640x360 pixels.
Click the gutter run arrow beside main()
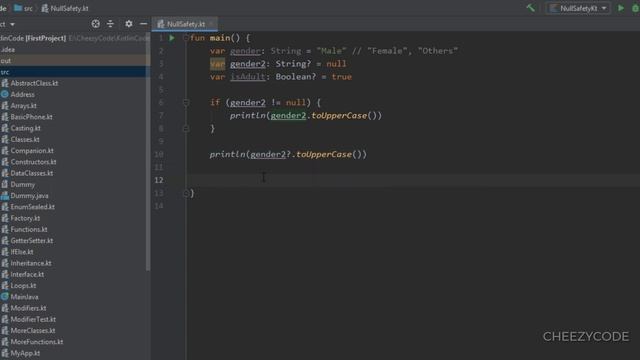pos(172,38)
